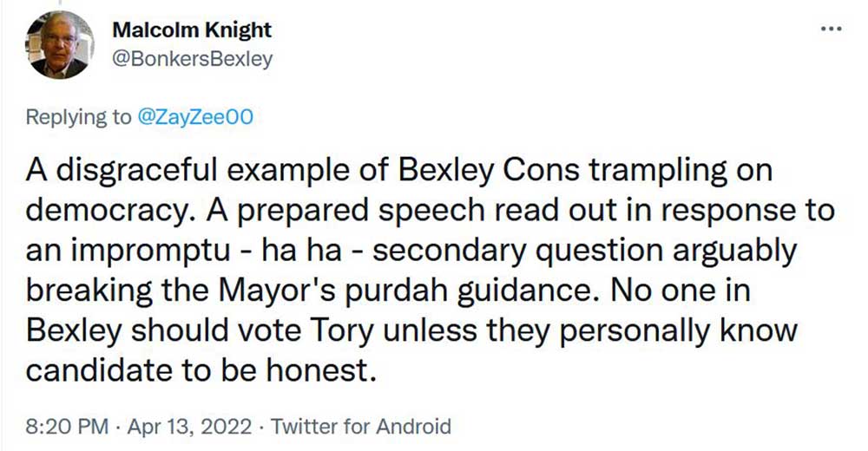The height and width of the screenshot is (451, 868).
Task: Click Malcolm Knight's profile avatar photo
Action: click(x=61, y=46)
